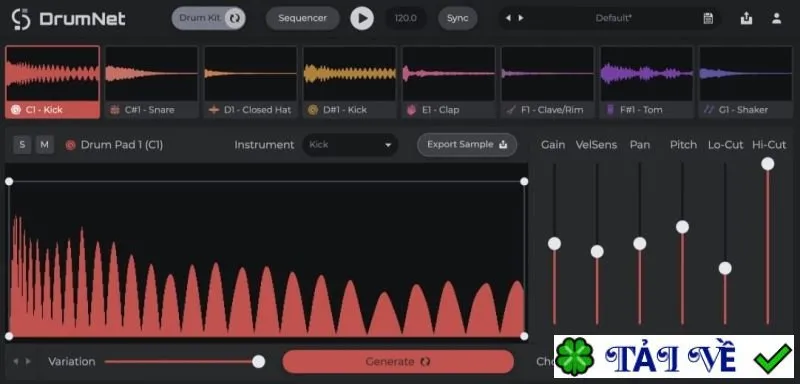Click the DrumNet logo icon
Viewport: 800px width, 384px height.
pos(21,19)
